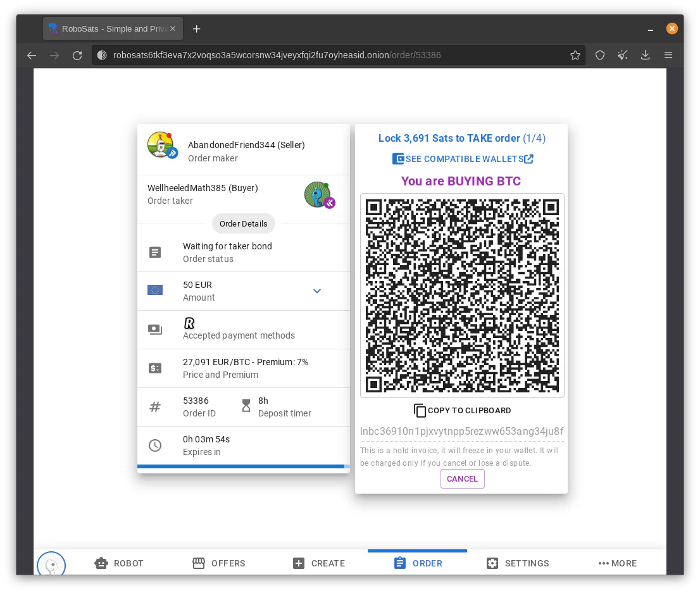Image resolution: width=700 pixels, height=593 pixels.
Task: Open the browser hamburger menu
Action: 668,55
